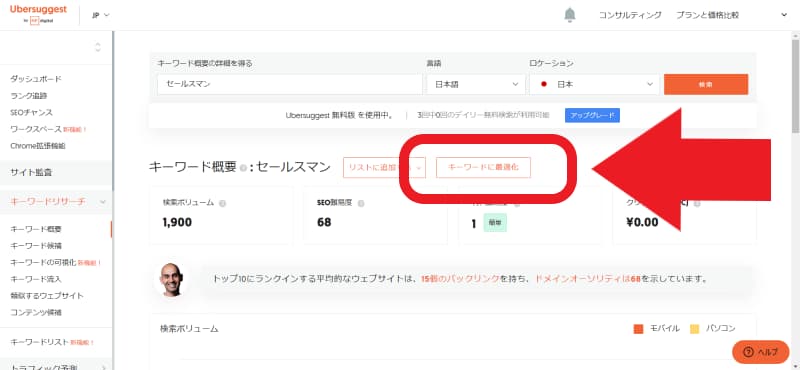Image resolution: width=800 pixels, height=370 pixels.
Task: Select キーワードの可視化 in sidebar
Action: click(43, 262)
